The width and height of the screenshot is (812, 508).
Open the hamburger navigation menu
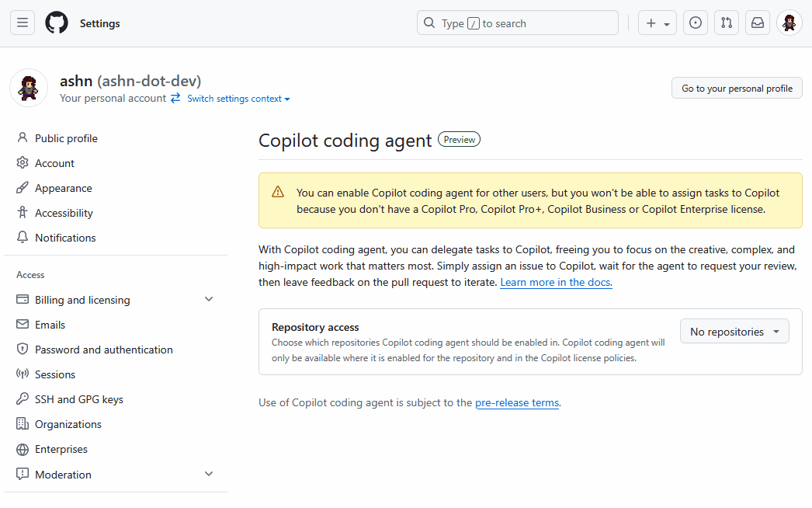pos(23,23)
